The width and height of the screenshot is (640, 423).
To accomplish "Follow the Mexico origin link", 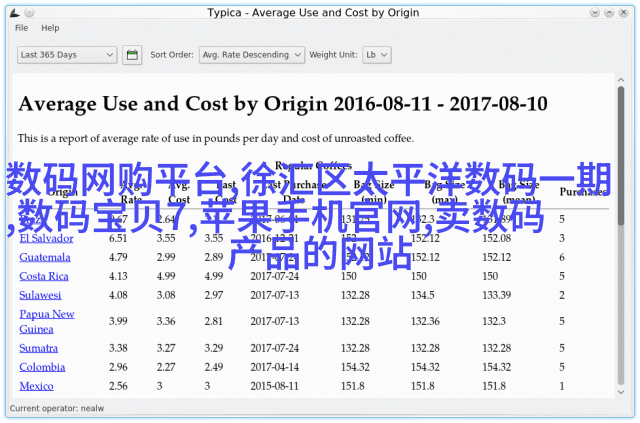I will click(x=37, y=386).
